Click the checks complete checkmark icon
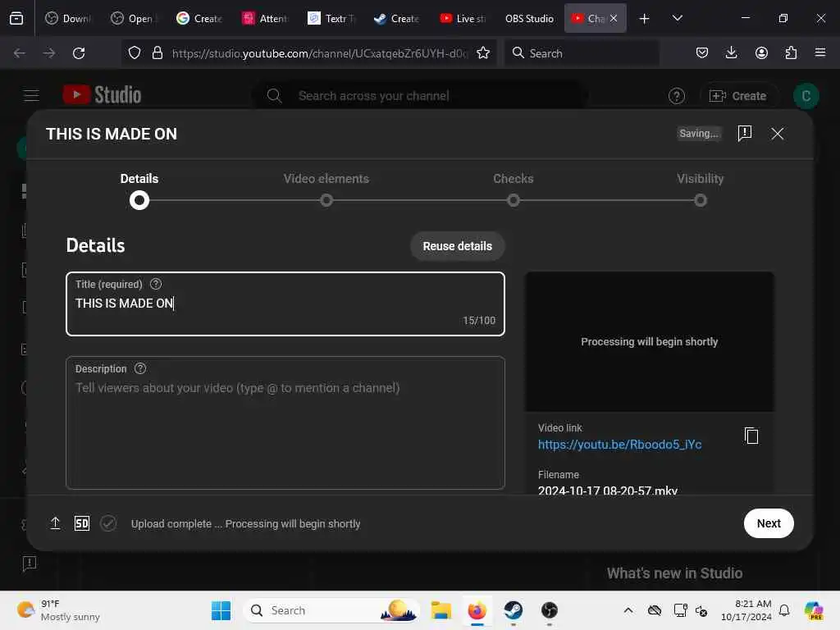 (108, 523)
